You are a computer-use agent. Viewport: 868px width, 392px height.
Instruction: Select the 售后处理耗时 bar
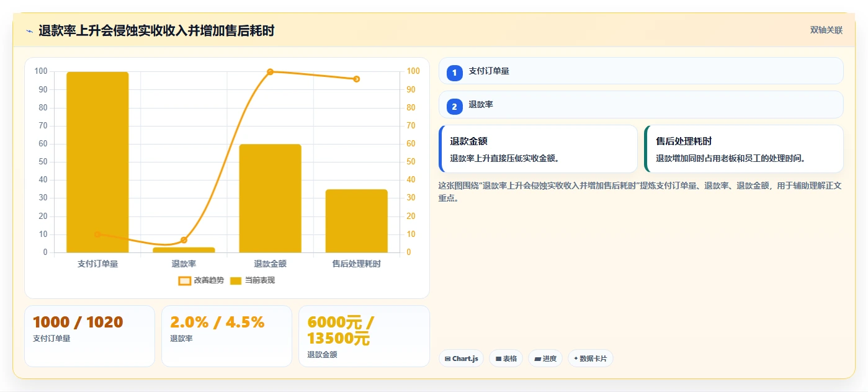coord(357,221)
